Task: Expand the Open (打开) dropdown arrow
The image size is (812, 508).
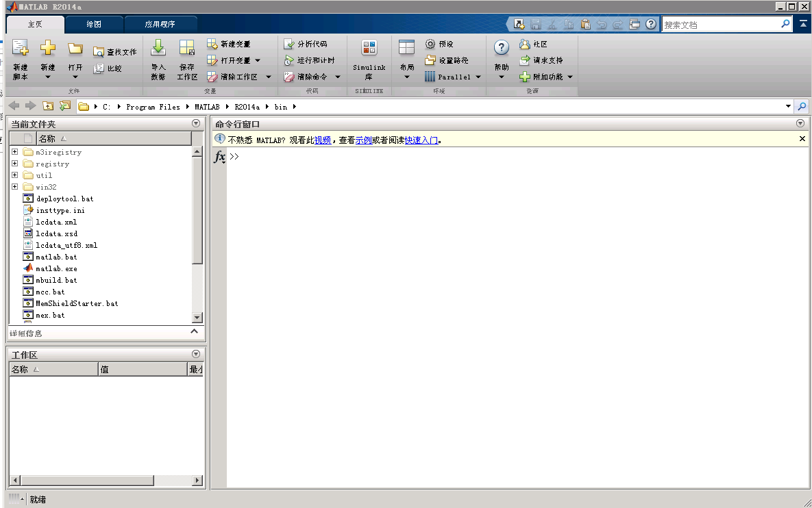Action: click(x=75, y=77)
